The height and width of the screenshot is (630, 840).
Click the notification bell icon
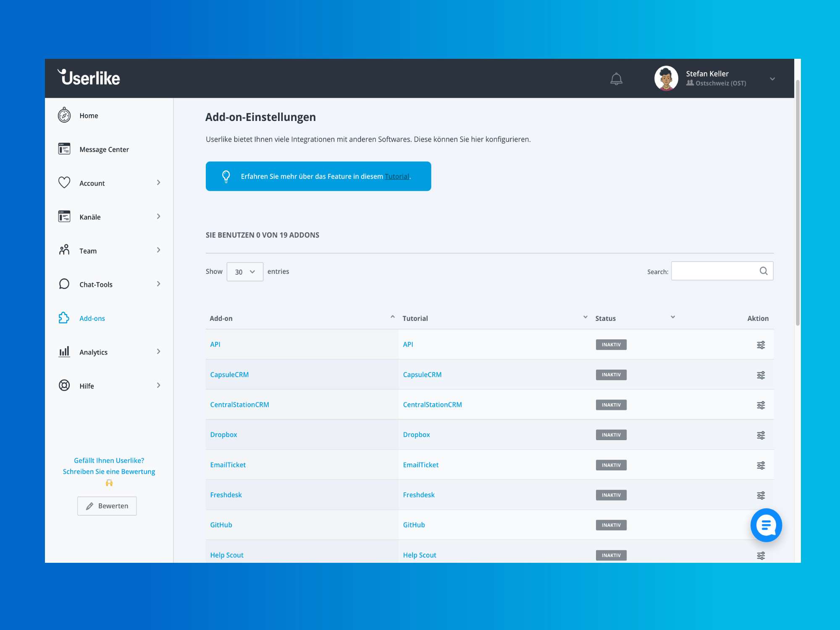tap(616, 79)
